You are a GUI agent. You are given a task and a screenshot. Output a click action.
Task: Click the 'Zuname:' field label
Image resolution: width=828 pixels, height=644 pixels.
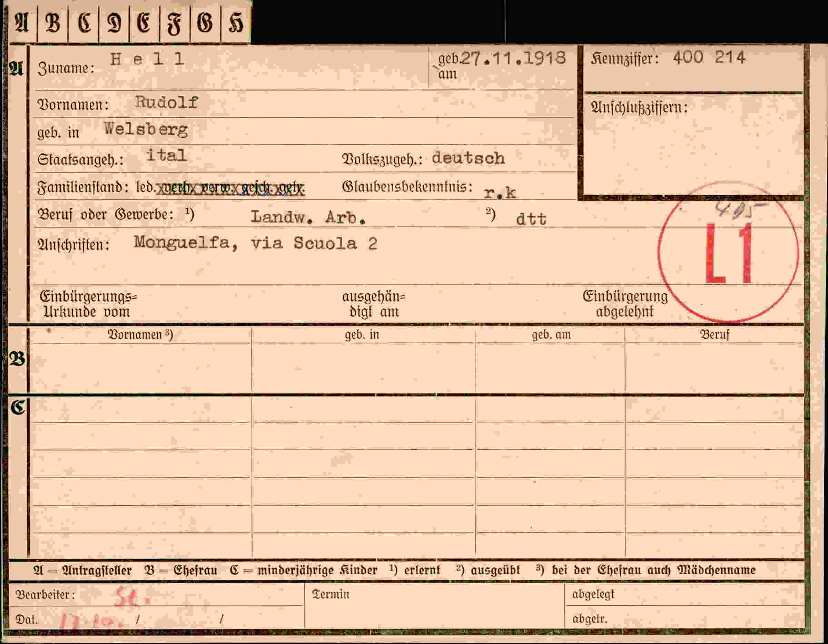coord(66,68)
